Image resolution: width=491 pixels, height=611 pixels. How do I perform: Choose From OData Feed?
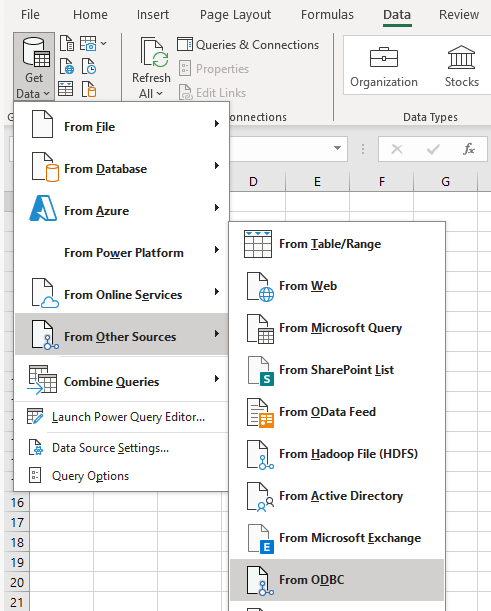337,413
